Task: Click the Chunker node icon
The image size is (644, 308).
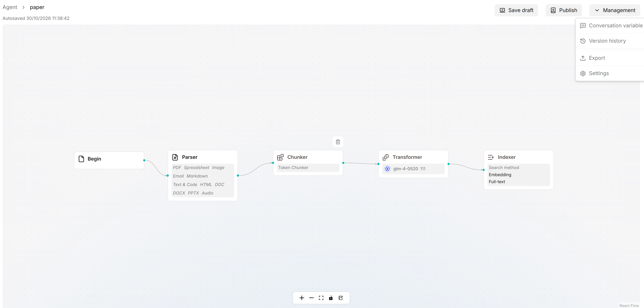Action: [x=280, y=157]
